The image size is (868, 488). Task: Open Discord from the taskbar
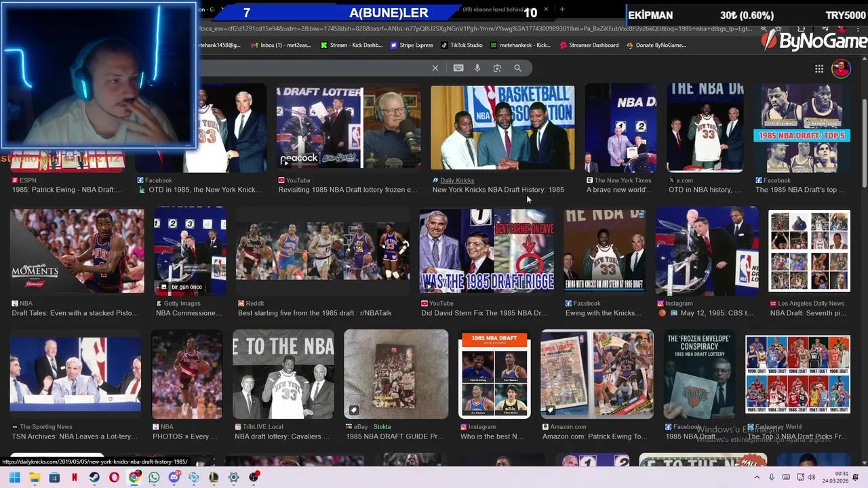(174, 477)
